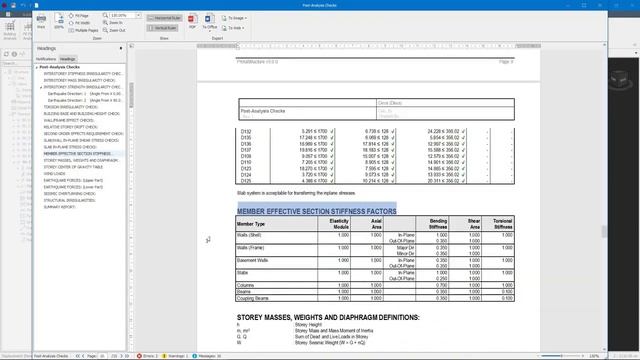Click the new document icon in title bar
Image resolution: width=640 pixels, height=360 pixels.
36,5
